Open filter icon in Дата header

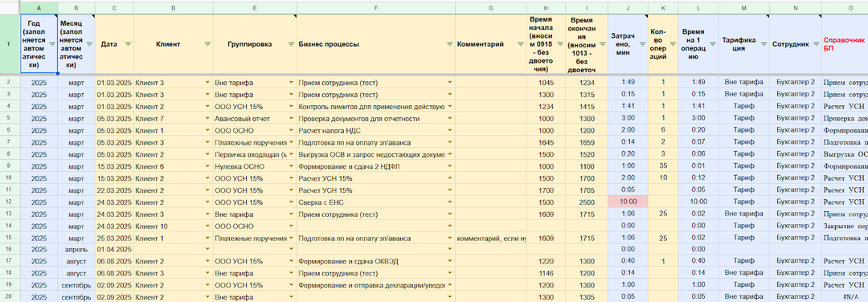[128, 43]
